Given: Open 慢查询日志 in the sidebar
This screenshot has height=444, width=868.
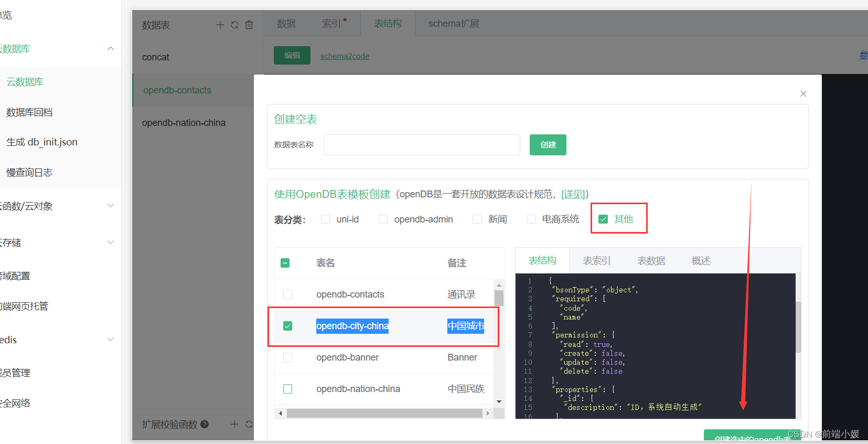Looking at the screenshot, I should 29,173.
